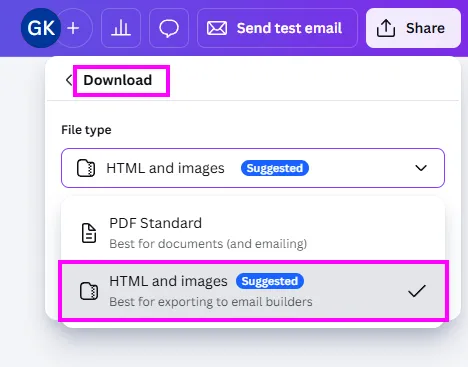The image size is (468, 367).
Task: Open the GK profile avatar
Action: coord(41,28)
